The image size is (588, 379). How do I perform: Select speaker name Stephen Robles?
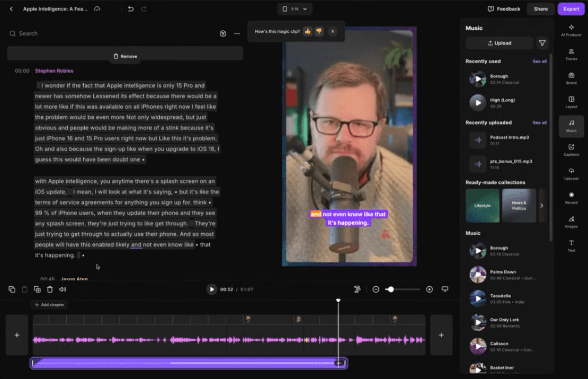click(55, 70)
